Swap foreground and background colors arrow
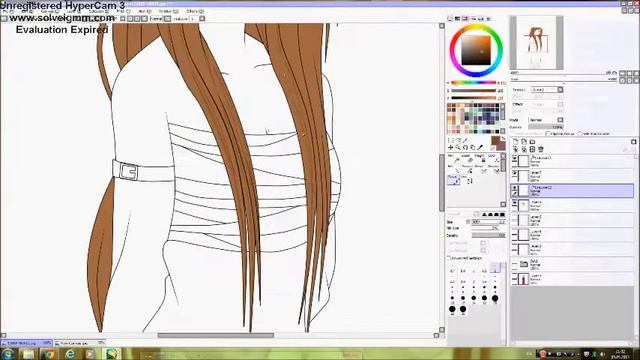 pos(503,138)
